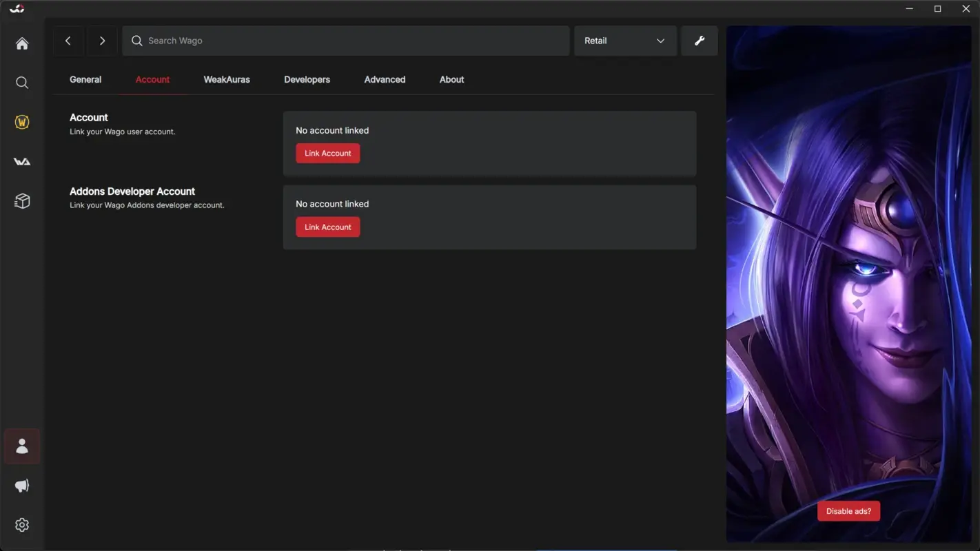Viewport: 980px width, 551px height.
Task: Click the wrench icon next to Retail
Action: (x=699, y=41)
